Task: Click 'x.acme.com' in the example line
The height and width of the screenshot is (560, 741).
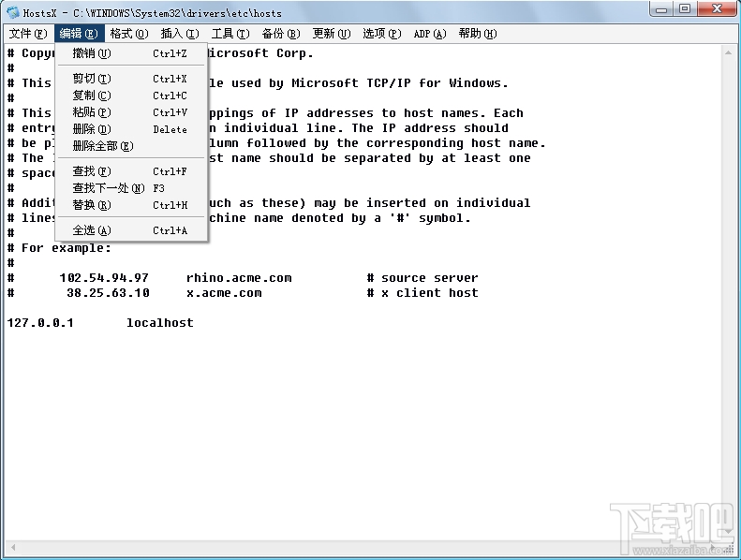Action: [x=224, y=293]
